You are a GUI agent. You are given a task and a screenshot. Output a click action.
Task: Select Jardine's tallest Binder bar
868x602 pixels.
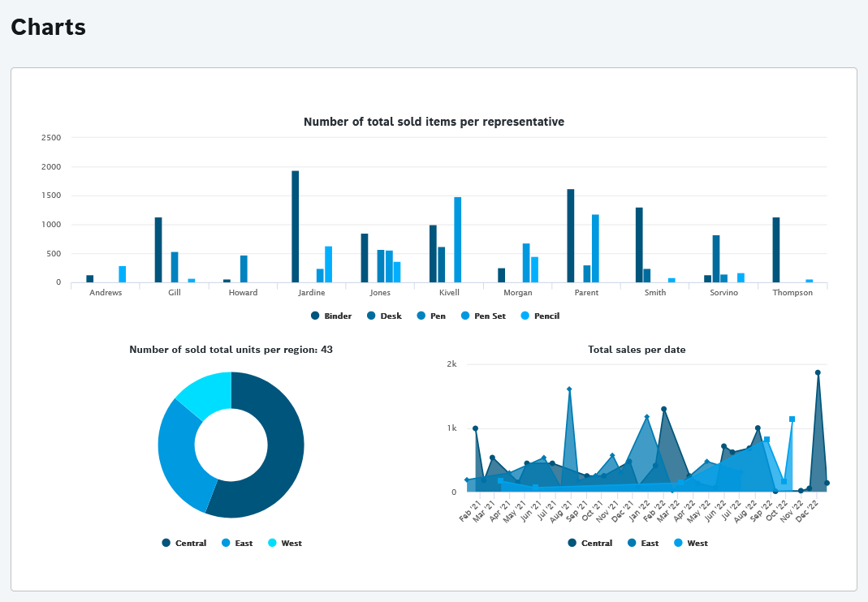[x=293, y=223]
